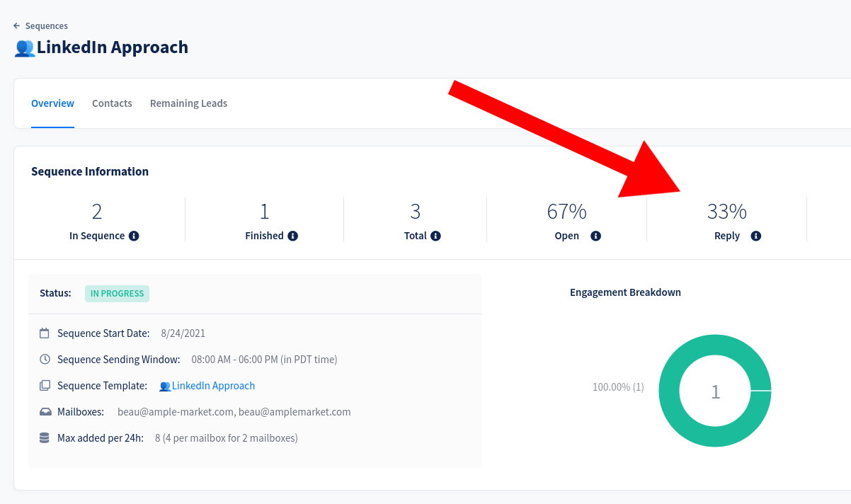The width and height of the screenshot is (851, 504).
Task: Click the Total count 3
Action: pos(416,211)
